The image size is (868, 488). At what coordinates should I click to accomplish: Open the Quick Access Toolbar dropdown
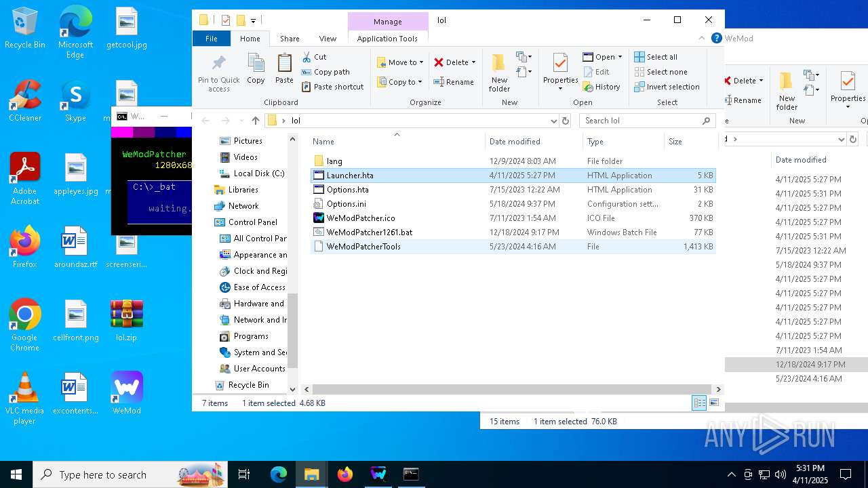(x=253, y=20)
